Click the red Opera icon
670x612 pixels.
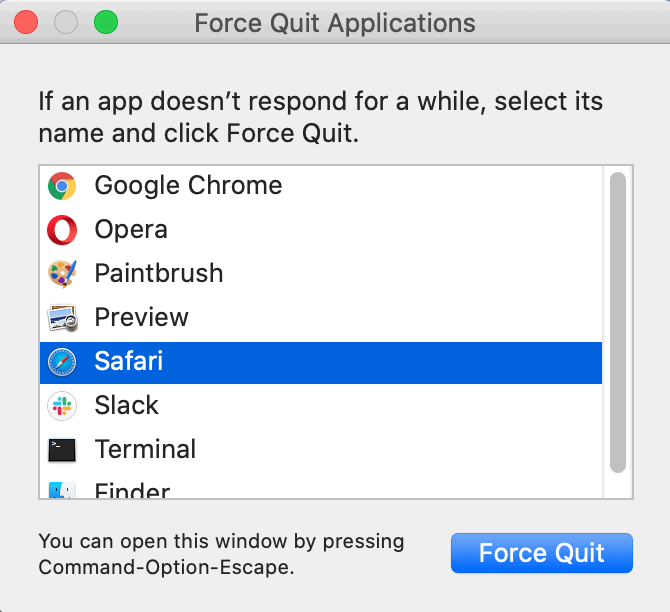62,230
